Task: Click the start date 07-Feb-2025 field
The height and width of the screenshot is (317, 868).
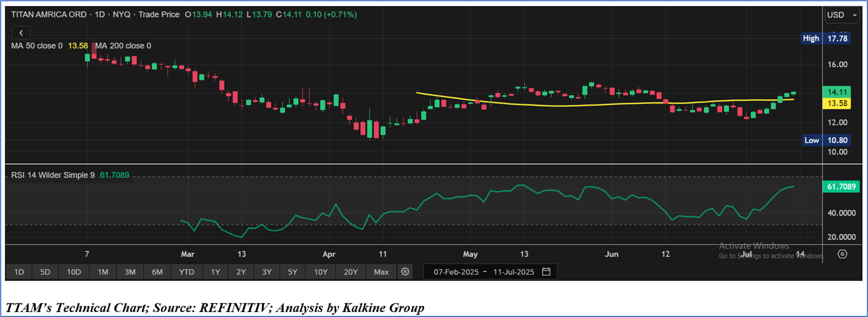Action: 456,272
